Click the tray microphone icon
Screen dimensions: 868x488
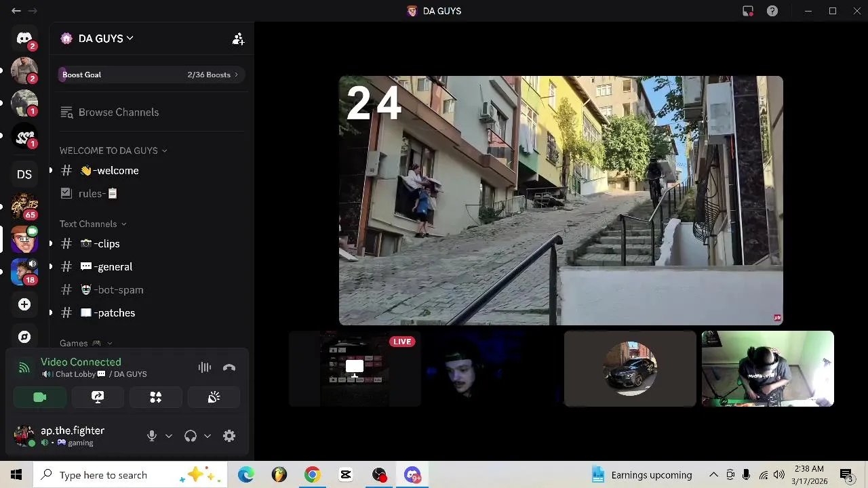(746, 475)
